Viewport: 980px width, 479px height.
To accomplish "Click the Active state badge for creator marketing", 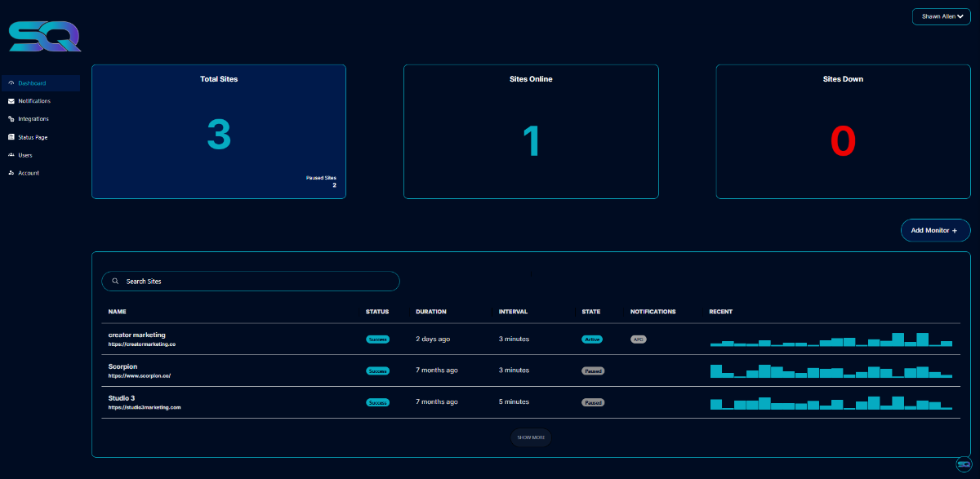I will pyautogui.click(x=591, y=339).
